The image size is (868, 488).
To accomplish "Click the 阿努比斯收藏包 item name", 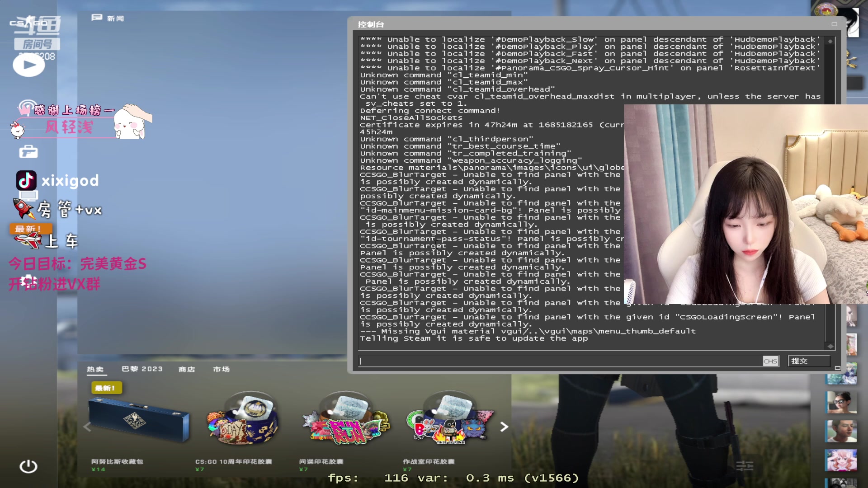I will coord(117,461).
